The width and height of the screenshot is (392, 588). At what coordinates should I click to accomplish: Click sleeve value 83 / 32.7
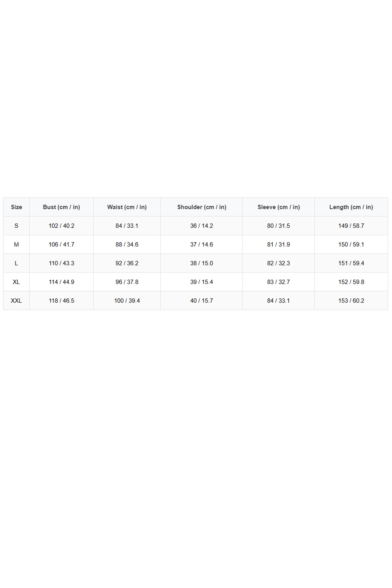pos(279,282)
